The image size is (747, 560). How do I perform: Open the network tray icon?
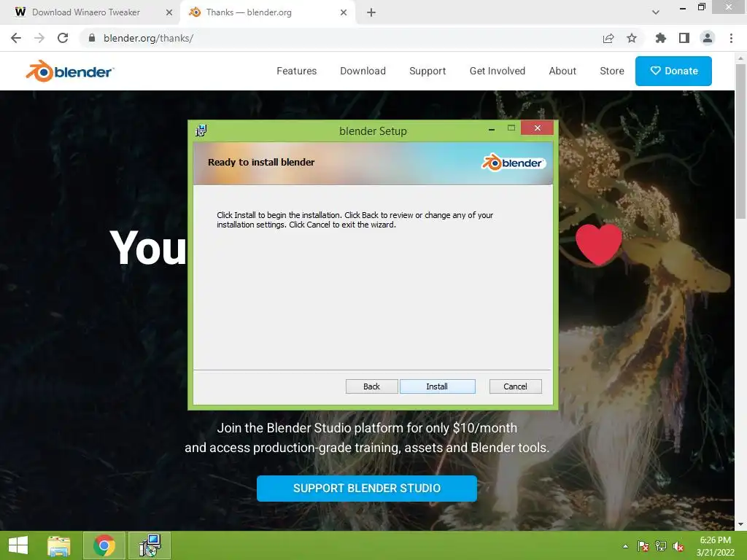tap(661, 546)
